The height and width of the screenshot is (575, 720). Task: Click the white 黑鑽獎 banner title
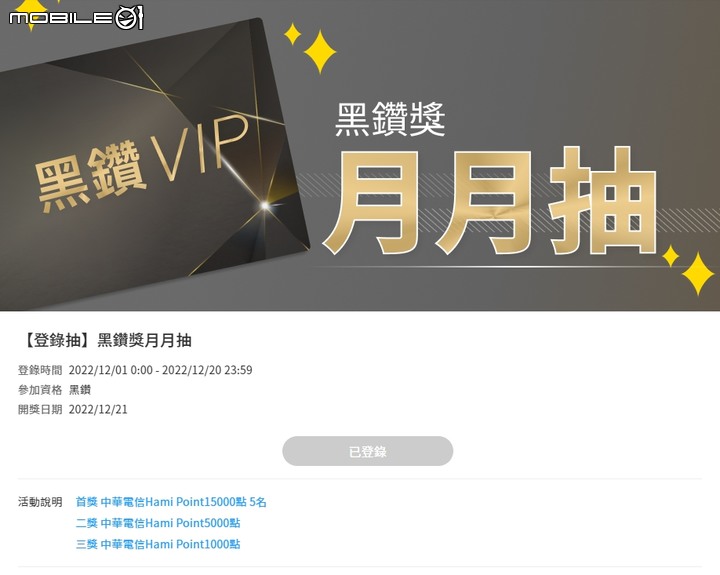pyautogui.click(x=390, y=119)
